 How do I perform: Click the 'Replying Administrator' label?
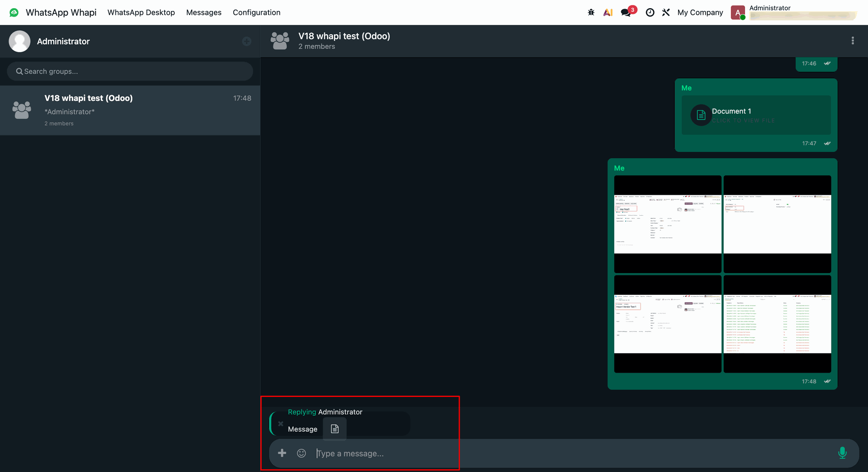325,412
